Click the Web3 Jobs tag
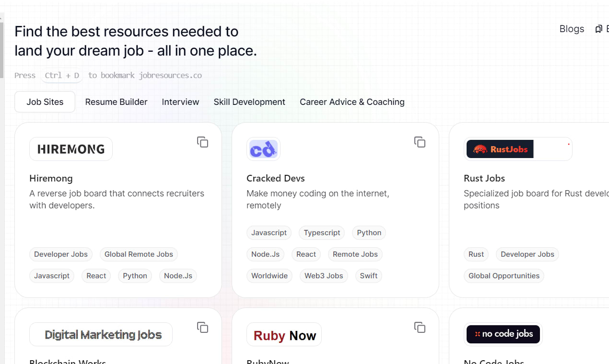Viewport: 609px width, 364px height. (324, 276)
